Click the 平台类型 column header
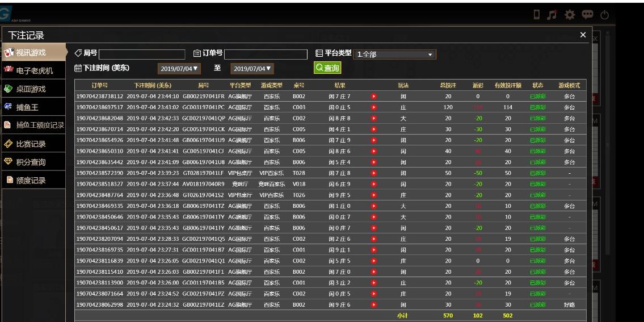 (240, 86)
